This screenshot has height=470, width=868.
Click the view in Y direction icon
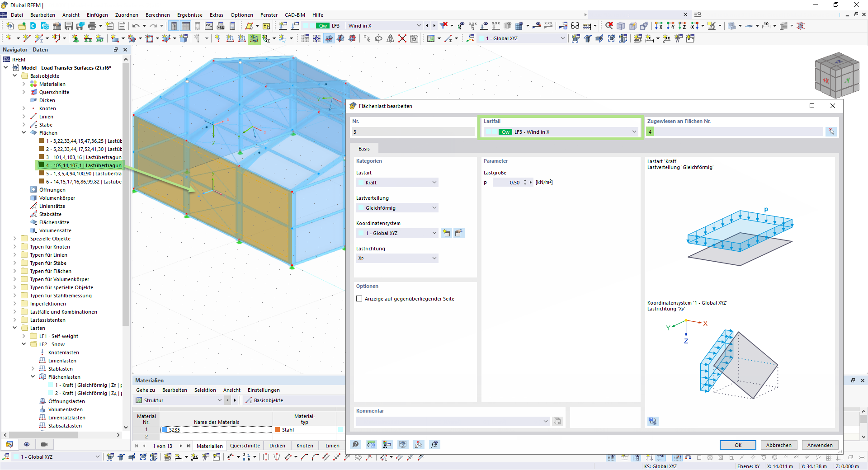click(x=670, y=26)
